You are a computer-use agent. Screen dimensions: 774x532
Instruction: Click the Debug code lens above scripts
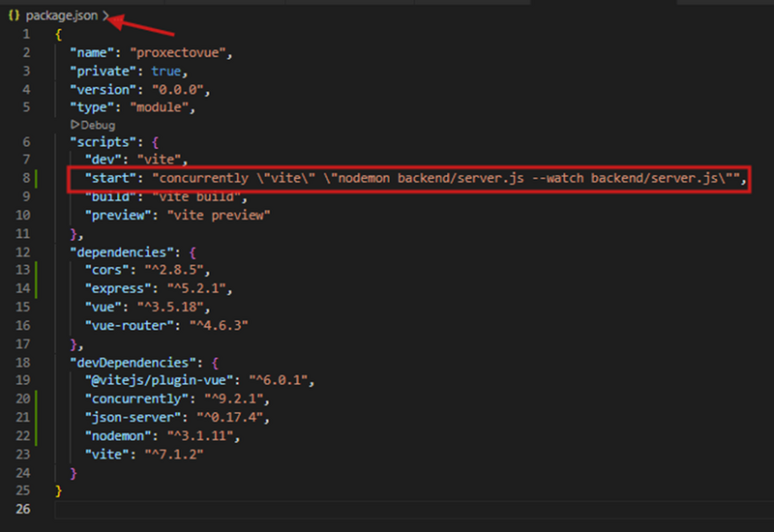(x=98, y=125)
